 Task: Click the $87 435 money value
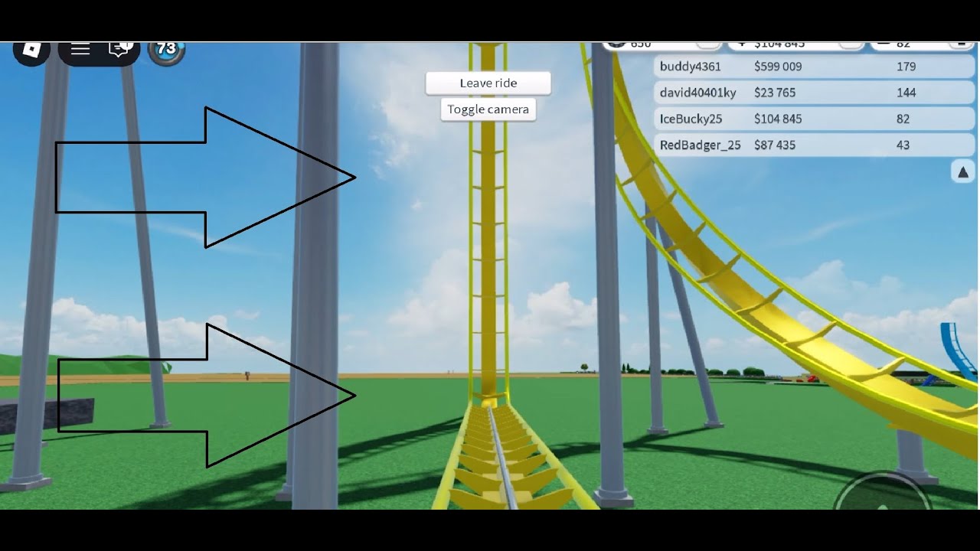tap(775, 145)
